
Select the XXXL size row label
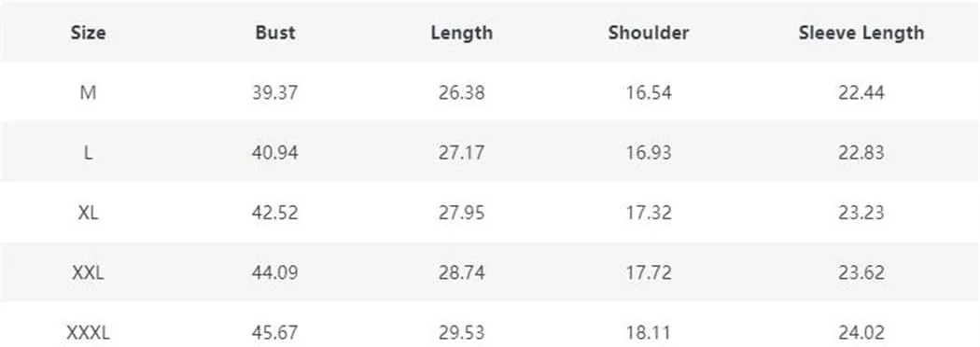click(88, 332)
